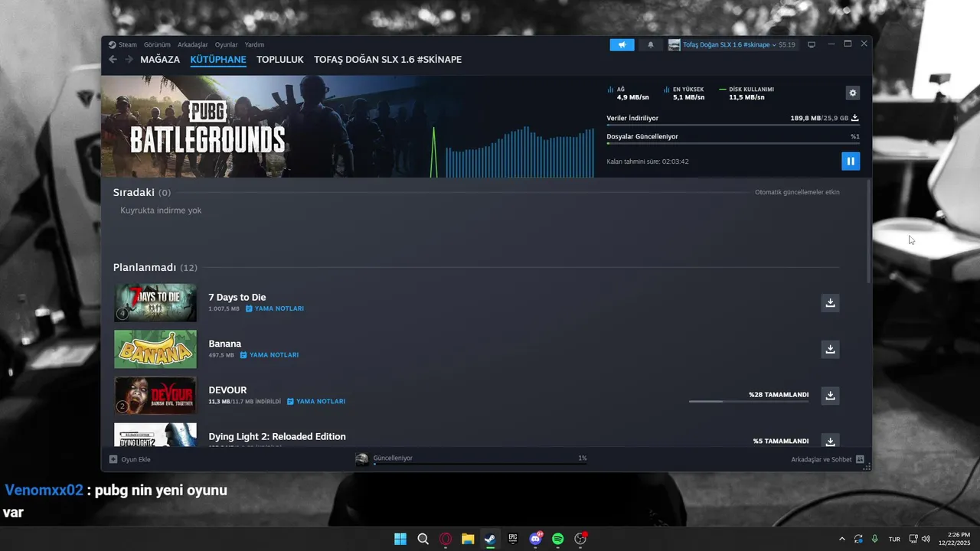Viewport: 980px width, 551px height.
Task: Select the 7 Days to Die title
Action: coord(237,297)
